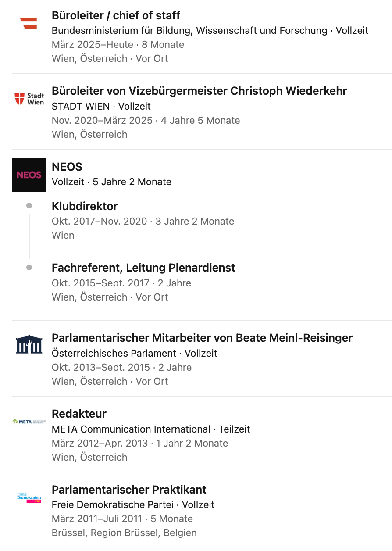Click the Fachreferent timeline bullet dot
Viewport: 392px width, 551px height.
(29, 267)
